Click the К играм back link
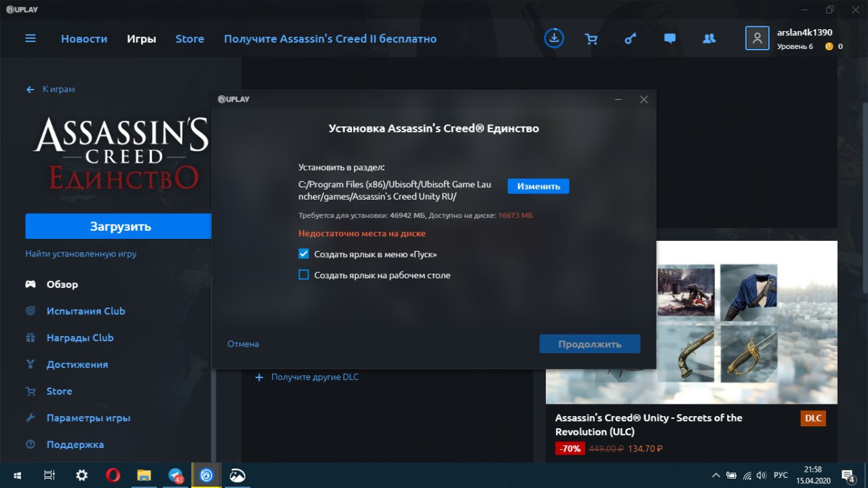 coord(58,90)
